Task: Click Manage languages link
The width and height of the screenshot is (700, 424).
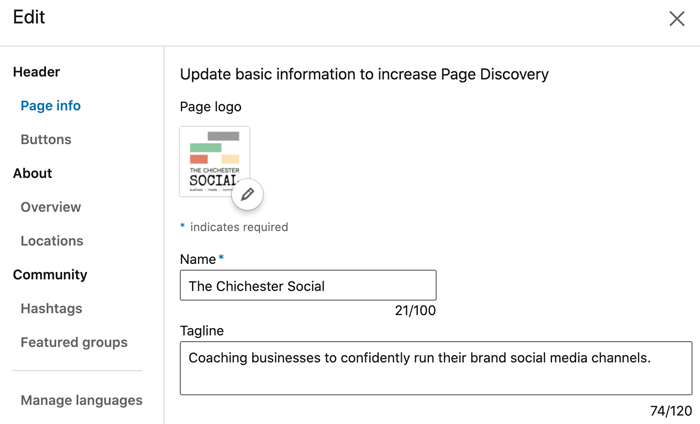Action: [81, 400]
